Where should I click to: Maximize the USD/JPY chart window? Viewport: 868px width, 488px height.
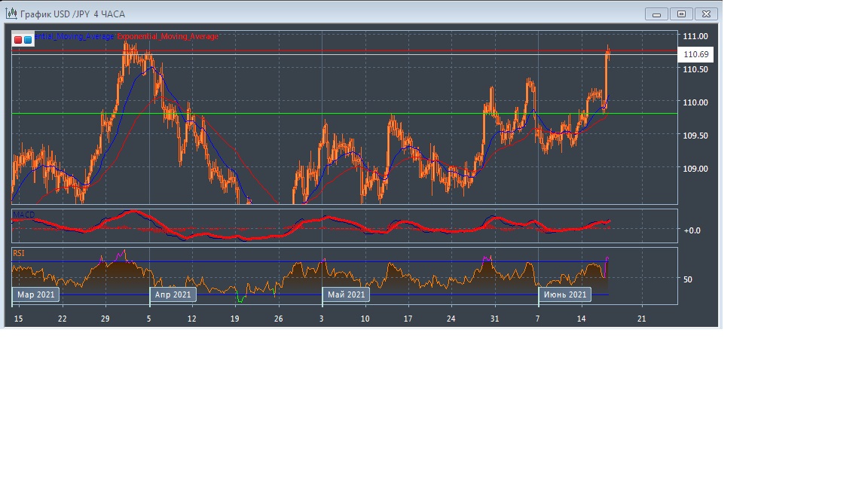tap(681, 14)
